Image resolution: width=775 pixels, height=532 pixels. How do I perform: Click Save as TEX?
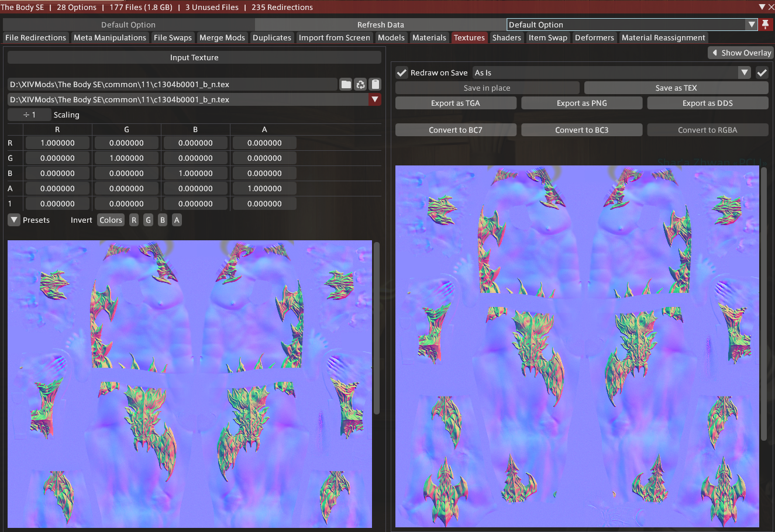pos(676,88)
